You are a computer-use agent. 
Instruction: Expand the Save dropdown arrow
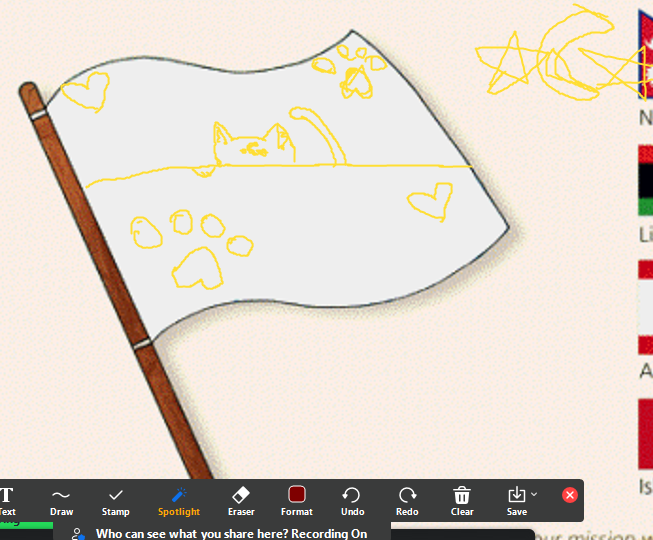[534, 494]
